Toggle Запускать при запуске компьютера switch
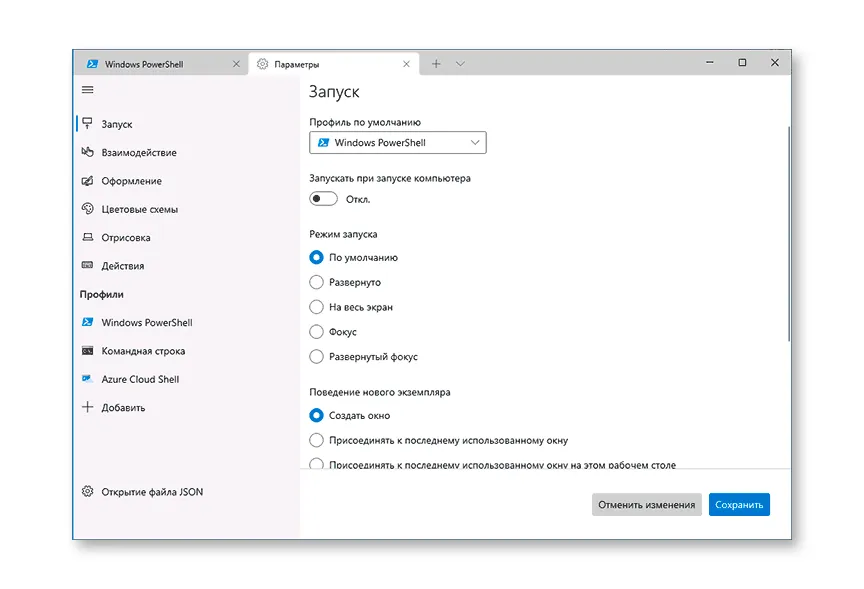Screen dimensions: 864x589 click(323, 199)
